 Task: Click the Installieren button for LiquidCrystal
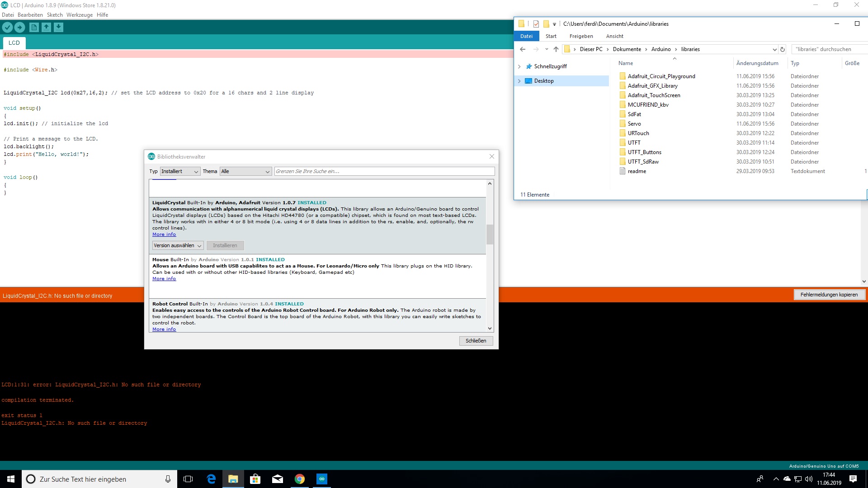pyautogui.click(x=225, y=245)
